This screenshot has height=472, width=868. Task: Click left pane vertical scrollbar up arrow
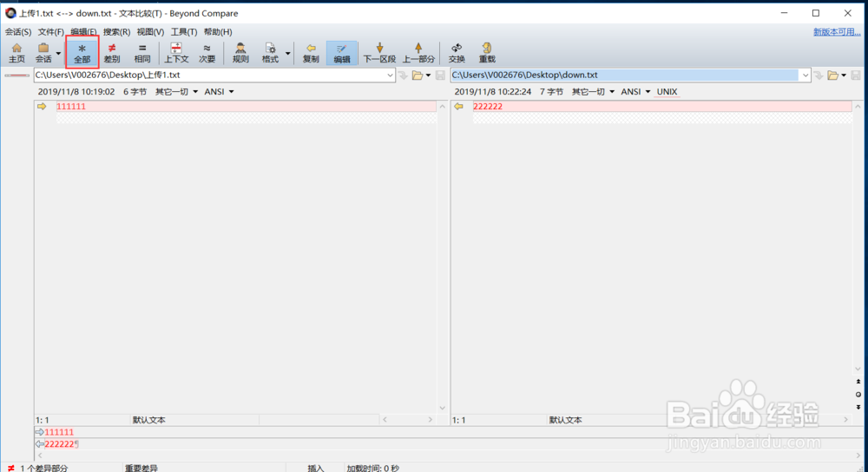443,107
